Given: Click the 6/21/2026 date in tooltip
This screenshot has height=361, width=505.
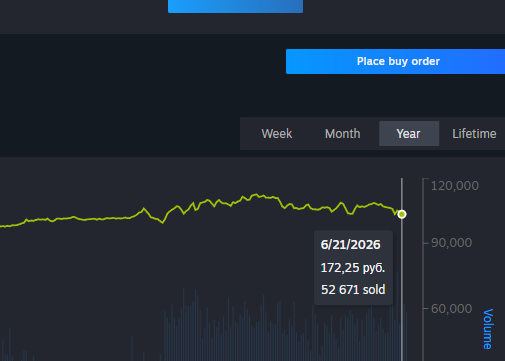Looking at the screenshot, I should tap(350, 245).
